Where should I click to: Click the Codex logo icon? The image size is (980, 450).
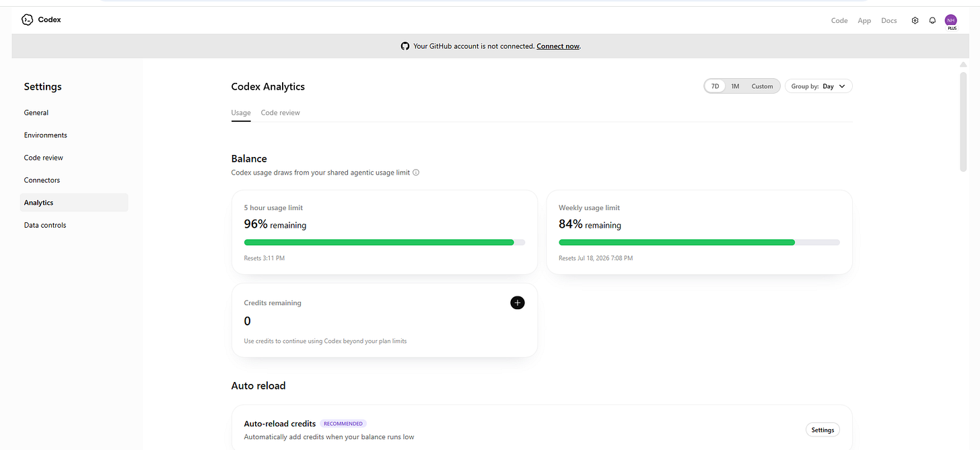(x=28, y=20)
